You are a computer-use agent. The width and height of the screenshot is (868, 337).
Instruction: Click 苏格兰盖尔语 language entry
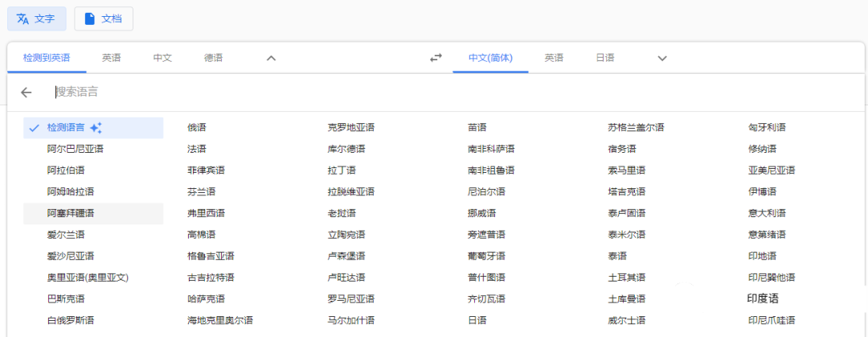pos(636,128)
